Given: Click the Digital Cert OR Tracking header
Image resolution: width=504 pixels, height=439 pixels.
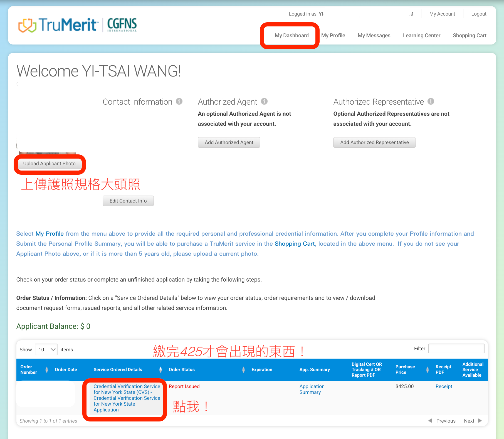Looking at the screenshot, I should click(367, 370).
